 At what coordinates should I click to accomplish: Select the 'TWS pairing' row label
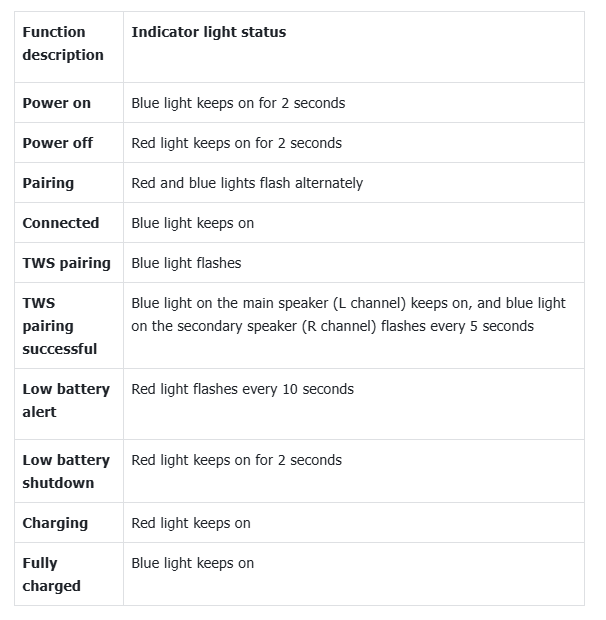67,263
